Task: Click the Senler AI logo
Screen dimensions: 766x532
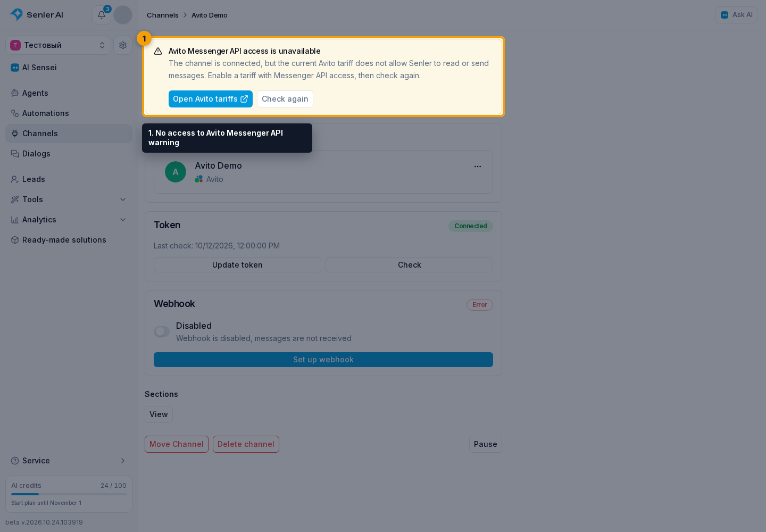Action: click(37, 15)
